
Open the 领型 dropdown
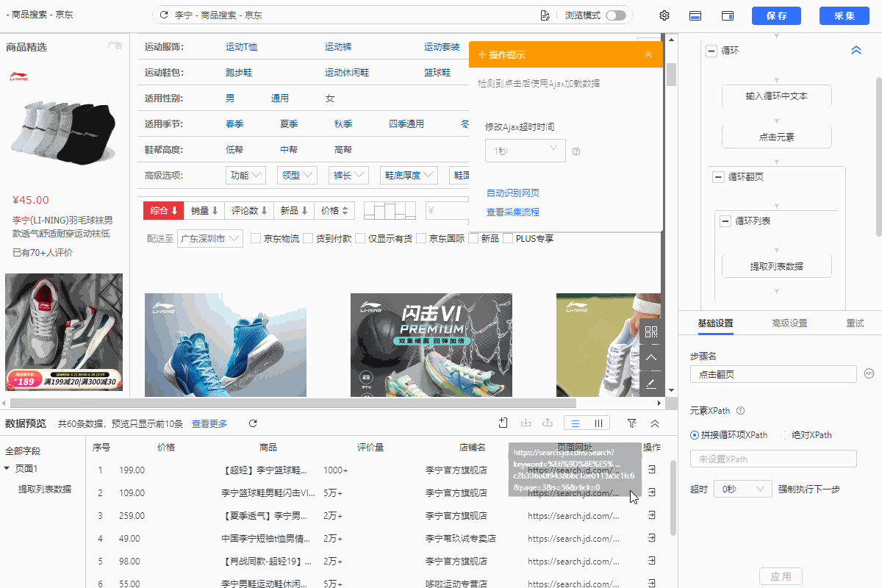[x=296, y=176]
